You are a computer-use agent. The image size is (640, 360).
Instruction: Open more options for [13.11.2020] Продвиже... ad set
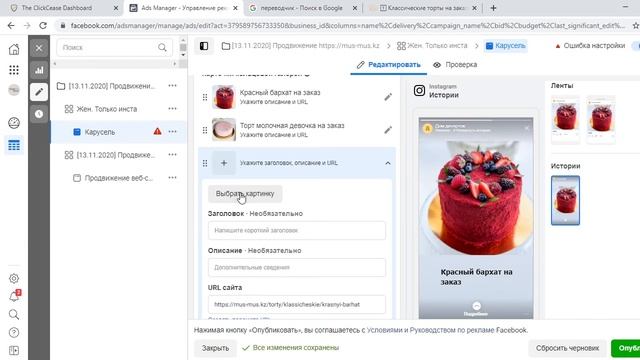tap(173, 155)
